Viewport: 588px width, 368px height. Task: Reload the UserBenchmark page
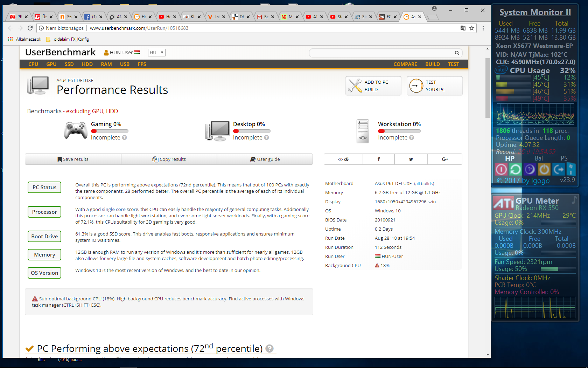pos(30,28)
